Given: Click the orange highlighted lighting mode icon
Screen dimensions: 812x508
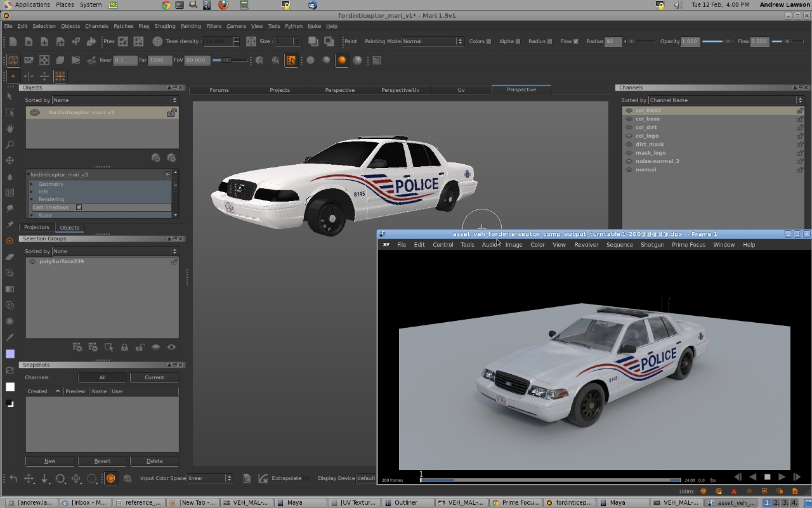Looking at the screenshot, I should (x=291, y=60).
